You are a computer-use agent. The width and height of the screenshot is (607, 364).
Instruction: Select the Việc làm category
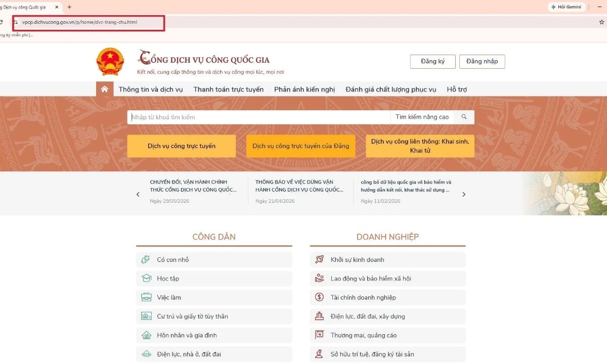click(x=214, y=297)
